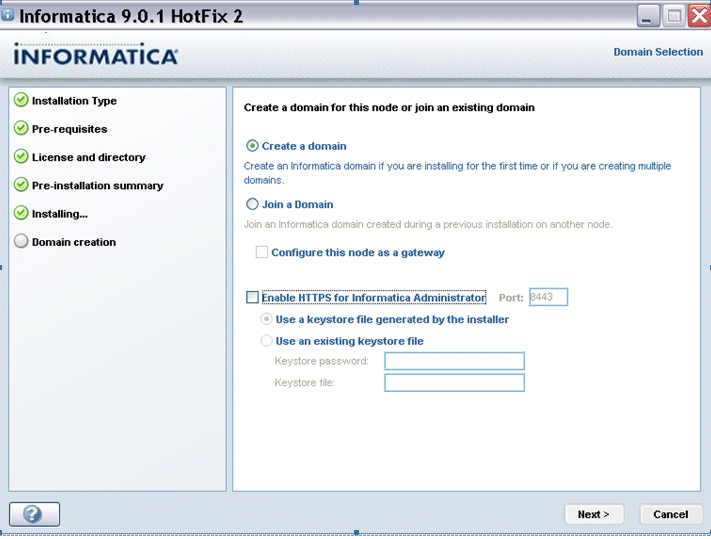Click the Installing... step label

[x=60, y=214]
